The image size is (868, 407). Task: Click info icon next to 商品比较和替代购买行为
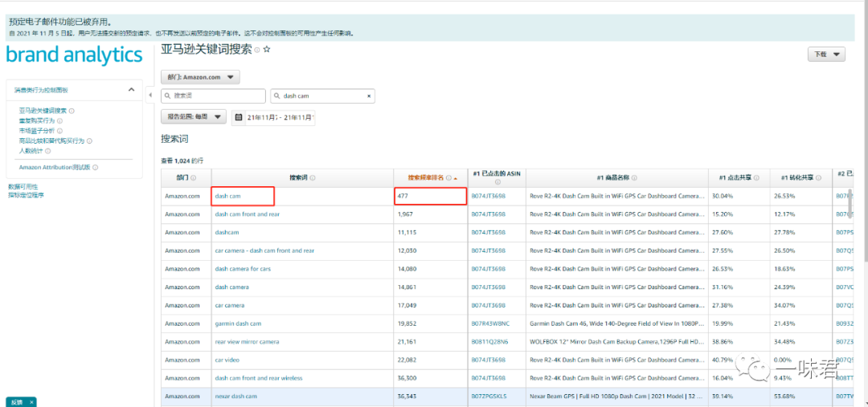(89, 141)
